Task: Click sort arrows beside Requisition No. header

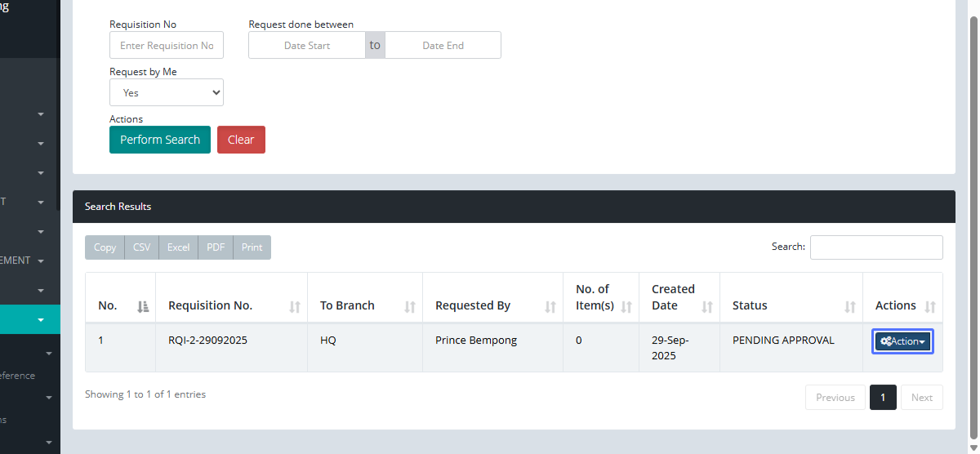Action: (x=295, y=307)
